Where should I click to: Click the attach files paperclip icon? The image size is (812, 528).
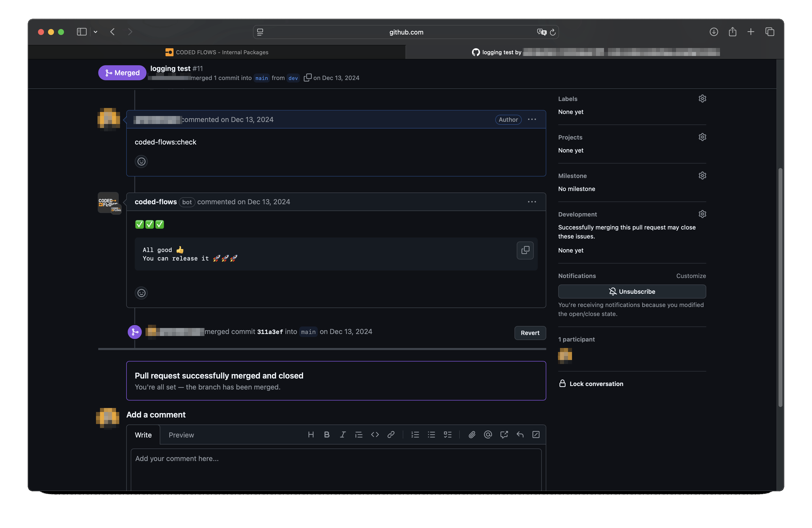click(472, 434)
